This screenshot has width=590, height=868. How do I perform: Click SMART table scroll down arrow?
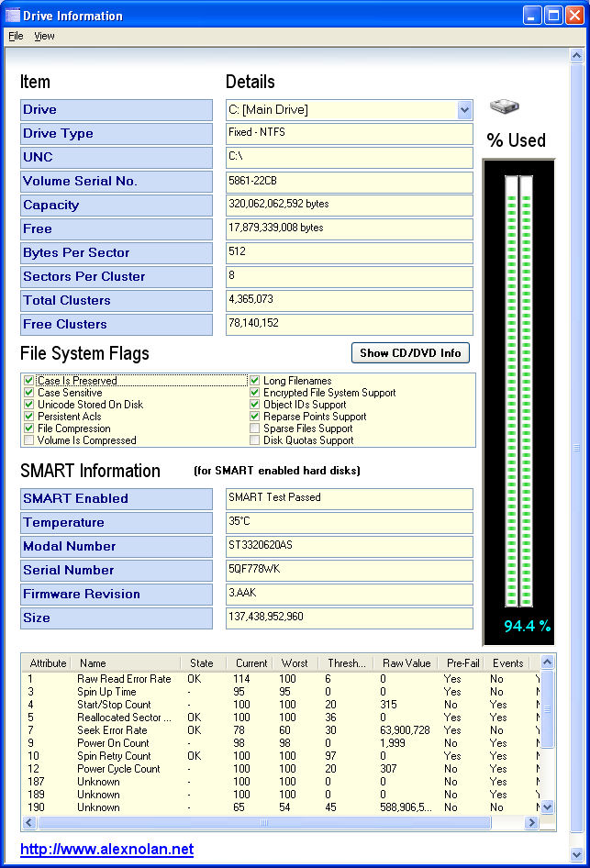pyautogui.click(x=547, y=807)
